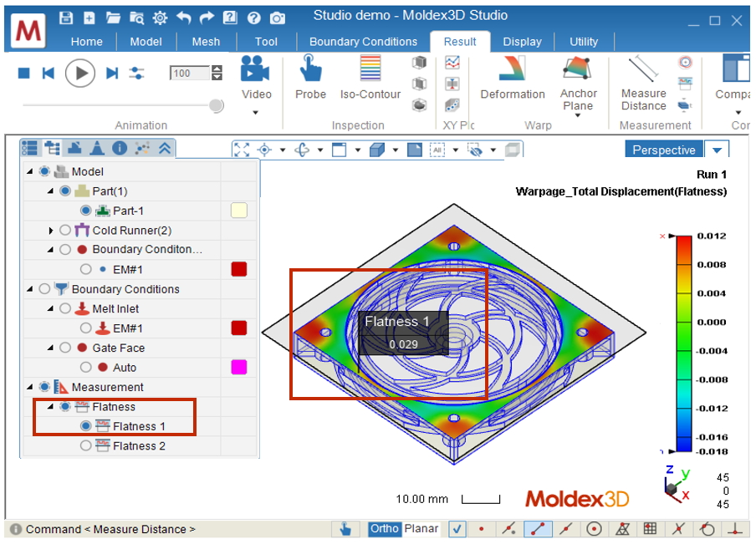This screenshot has width=756, height=544.
Task: Switch to the Mesh tab
Action: [x=206, y=42]
